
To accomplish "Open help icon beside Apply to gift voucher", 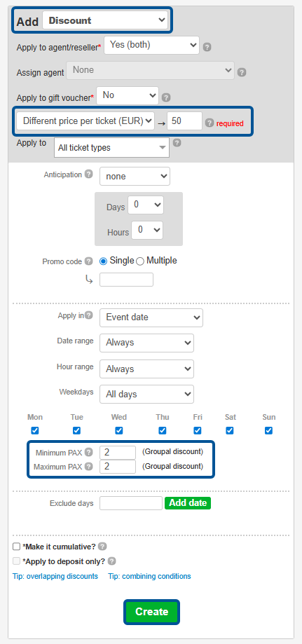I will 166,97.
